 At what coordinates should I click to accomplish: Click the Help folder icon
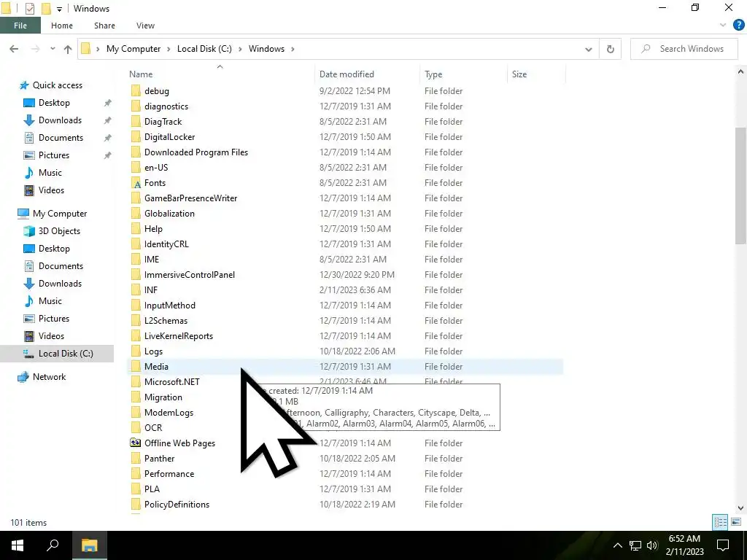[x=136, y=228]
